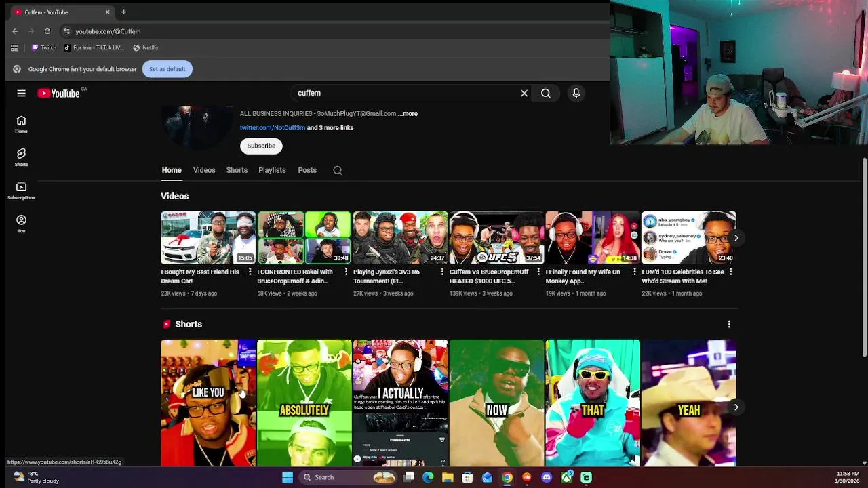Click the magnifier search button
The width and height of the screenshot is (868, 488).
coord(546,94)
